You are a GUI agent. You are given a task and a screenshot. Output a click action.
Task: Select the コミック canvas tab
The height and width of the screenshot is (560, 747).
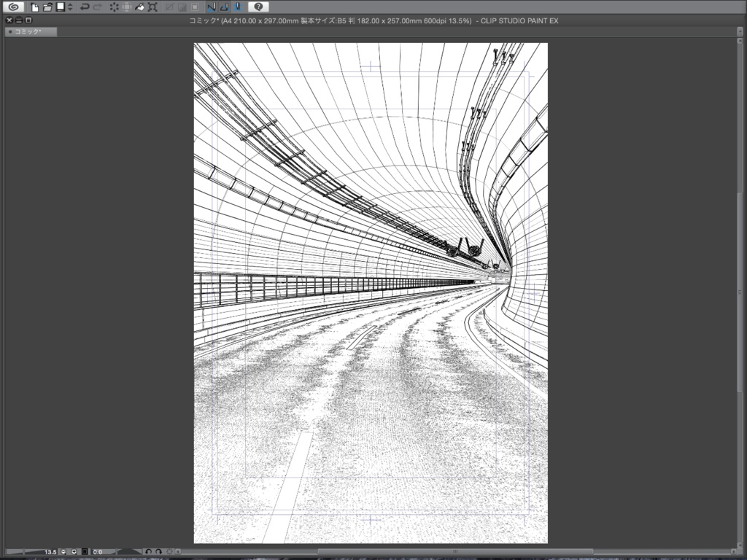coord(31,31)
